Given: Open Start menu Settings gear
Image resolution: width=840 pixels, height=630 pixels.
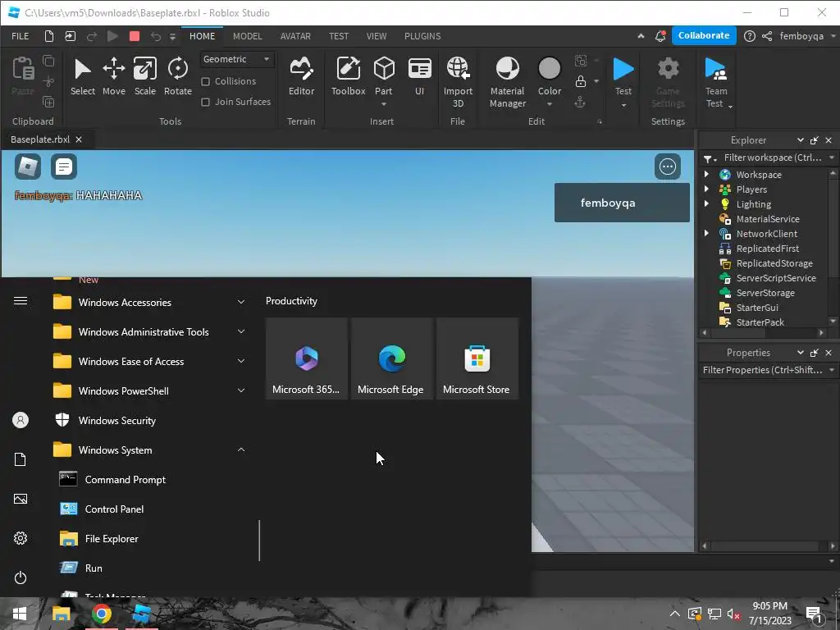Looking at the screenshot, I should click(21, 538).
